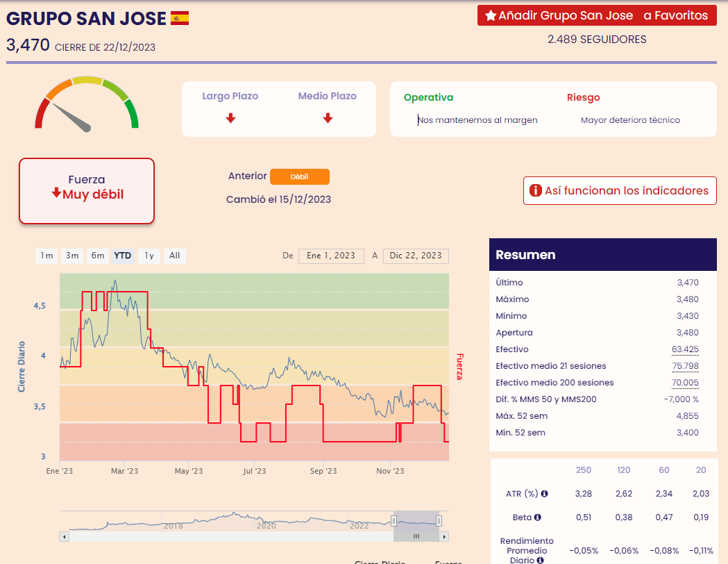Click the Máx. 52 sem value 4,855
728x564 pixels.
click(687, 416)
